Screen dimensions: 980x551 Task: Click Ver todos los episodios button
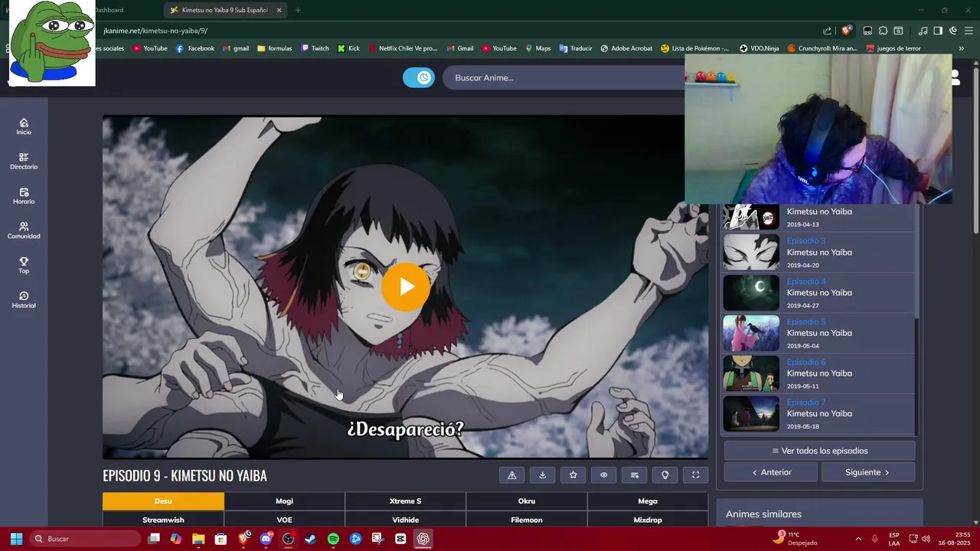tap(819, 451)
